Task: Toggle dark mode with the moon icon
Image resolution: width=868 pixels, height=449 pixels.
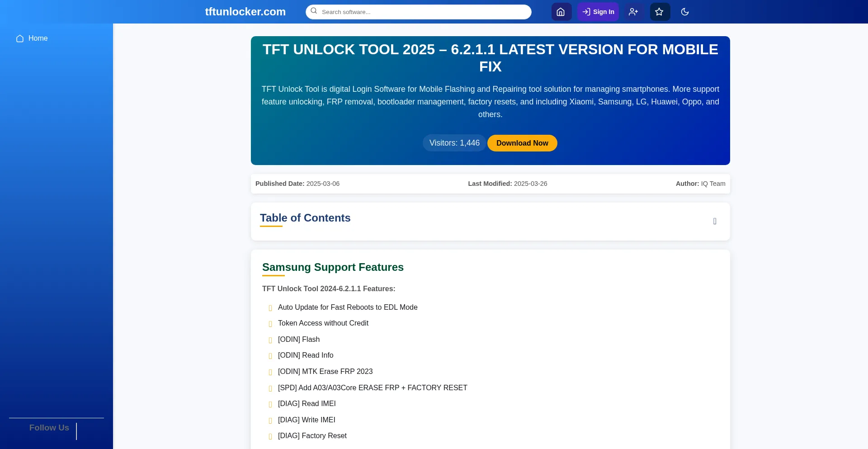Action: point(685,12)
